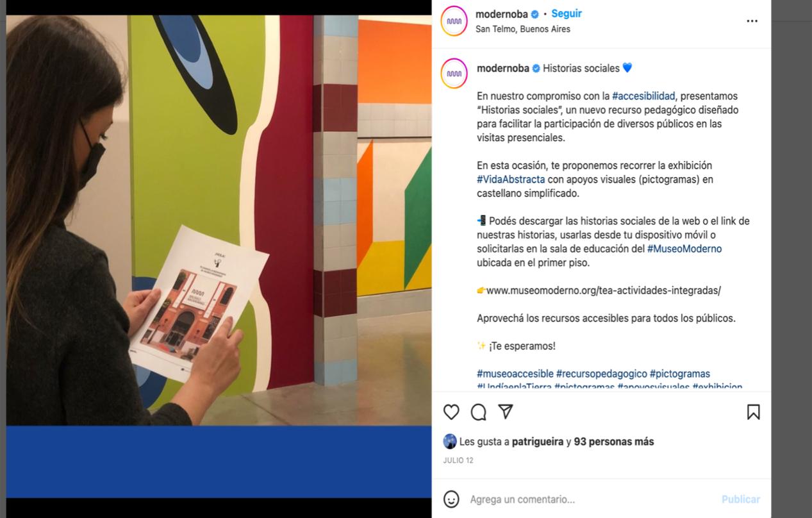
Task: Save the post with the bookmark icon
Action: pos(754,412)
